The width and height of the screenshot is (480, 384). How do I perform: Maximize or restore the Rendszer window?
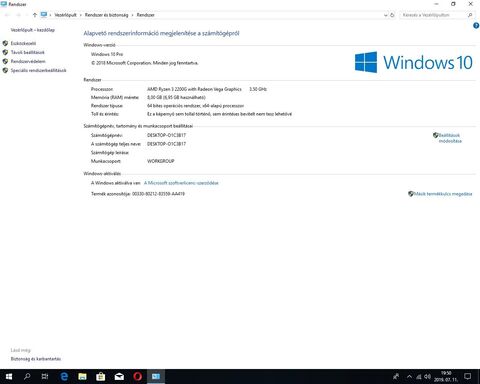click(x=453, y=4)
